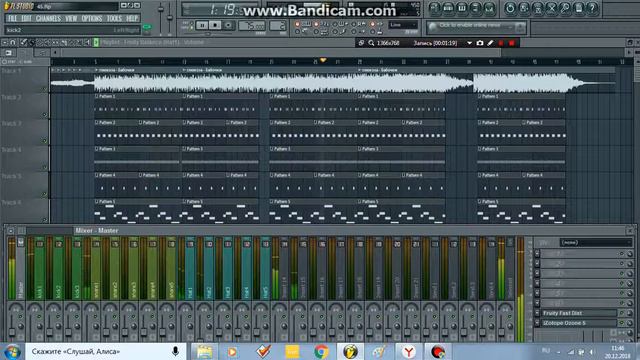640x360 pixels.
Task: Click the circular arrow icon in top-right toolbar
Action: (x=510, y=8)
